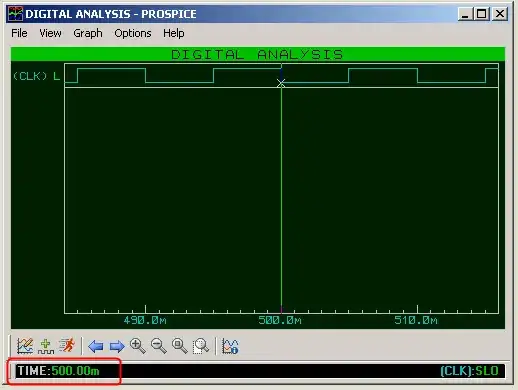Pan graph left with blue arrow
518x390 pixels.
pyautogui.click(x=96, y=346)
